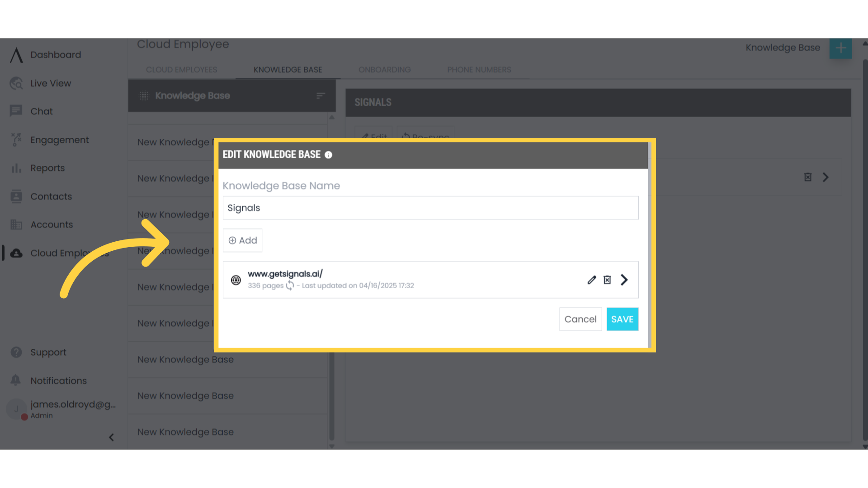Open the Chat section
The height and width of the screenshot is (488, 868).
42,111
